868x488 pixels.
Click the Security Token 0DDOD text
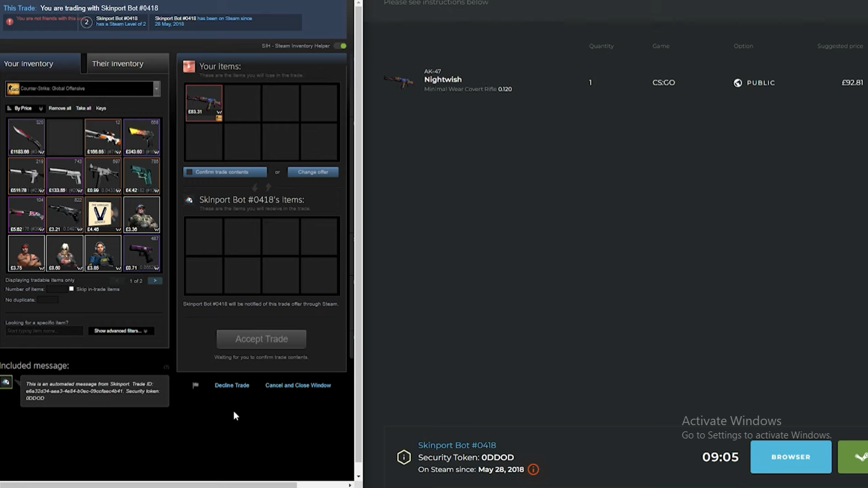pos(466,457)
